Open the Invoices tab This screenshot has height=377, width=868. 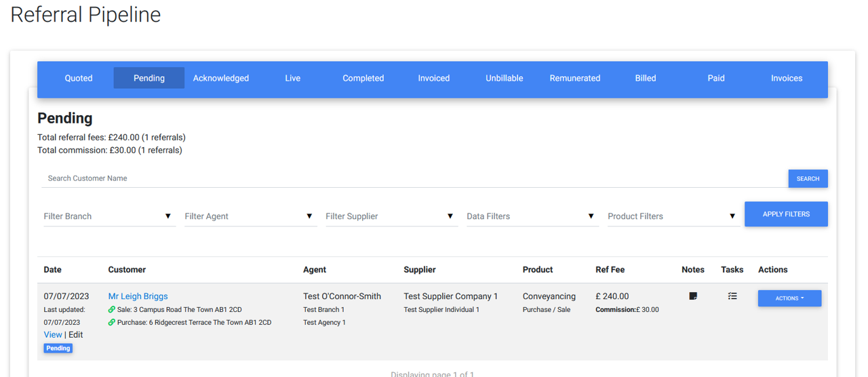point(787,78)
